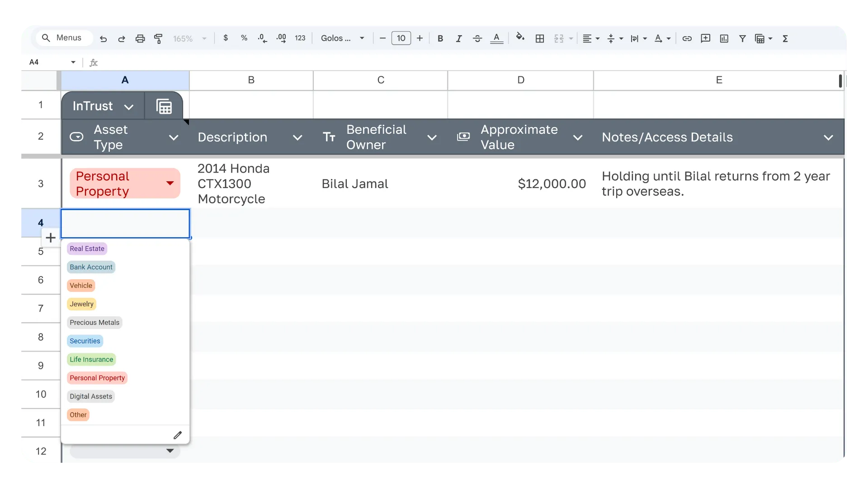Image resolution: width=868 pixels, height=488 pixels.
Task: Increase font size with plus button
Action: click(x=420, y=38)
